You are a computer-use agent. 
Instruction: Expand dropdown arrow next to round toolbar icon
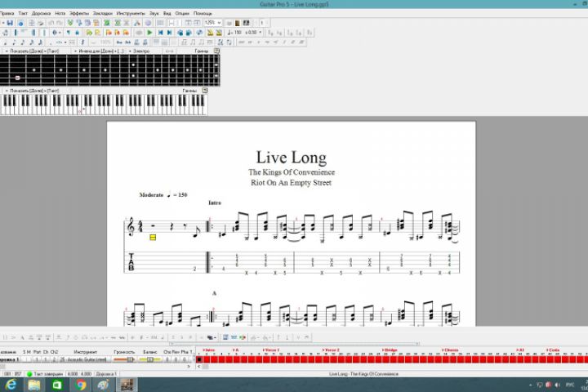pos(60,33)
